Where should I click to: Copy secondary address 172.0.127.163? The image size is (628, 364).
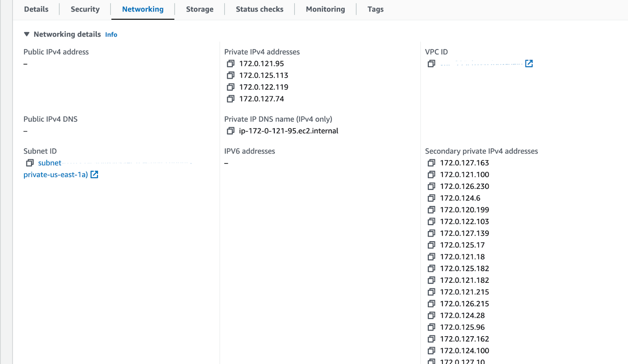pyautogui.click(x=431, y=163)
